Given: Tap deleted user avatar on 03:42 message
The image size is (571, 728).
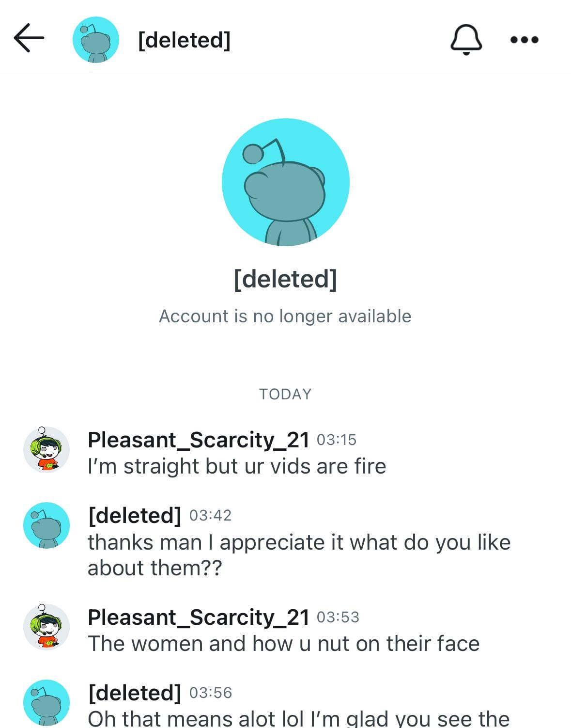Looking at the screenshot, I should (x=46, y=525).
